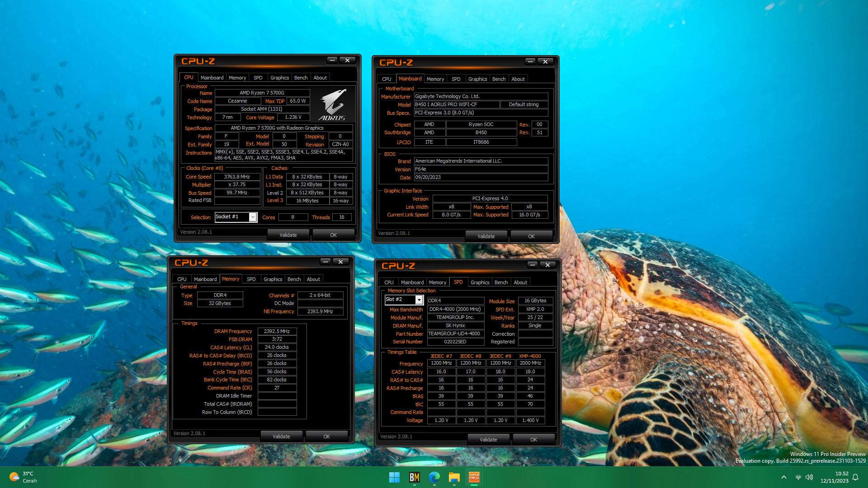The width and height of the screenshot is (868, 488).
Task: Click the Size 32 GBytes memory value
Action: tap(220, 304)
